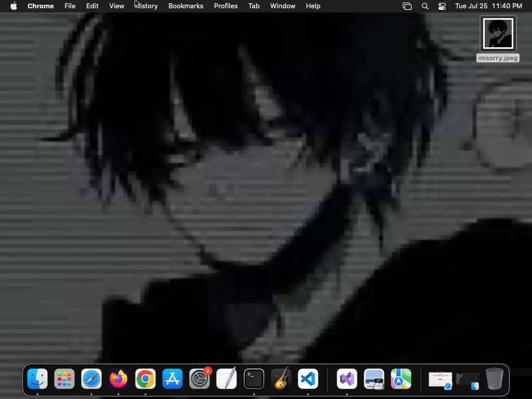Open the App Store from the Dock

point(172,379)
